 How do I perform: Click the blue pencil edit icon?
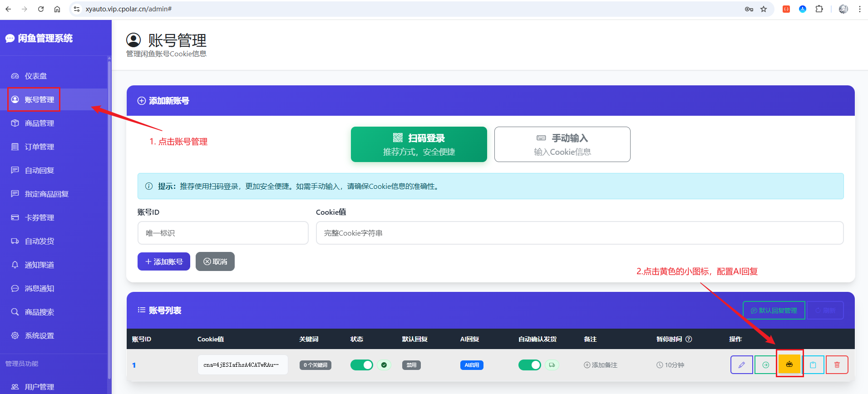coord(742,365)
